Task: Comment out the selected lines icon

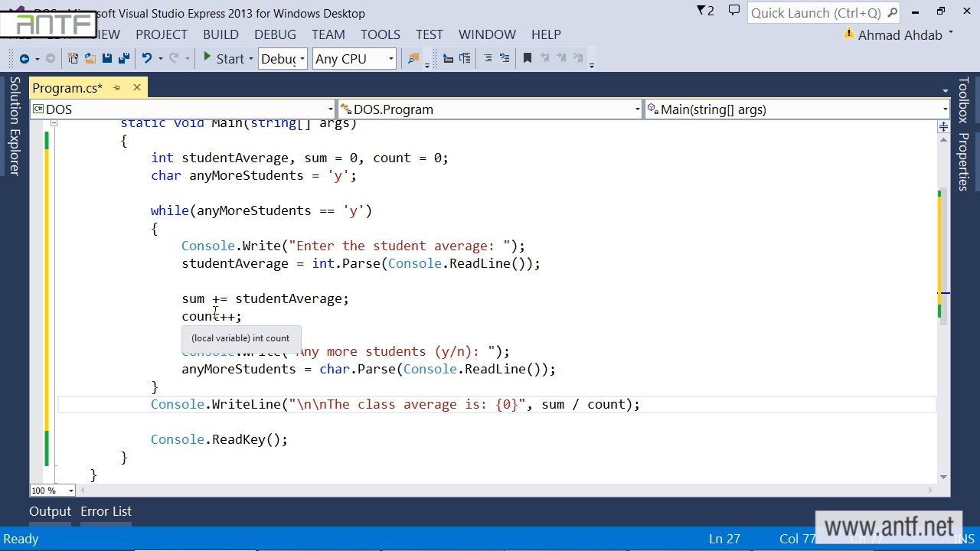Action: 488,59
